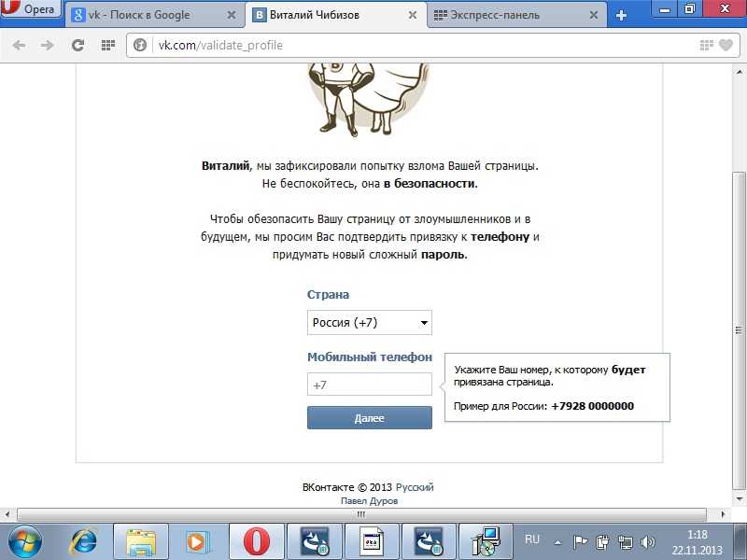This screenshot has width=747, height=560.
Task: Click the scroll down arrow
Action: coord(740,499)
